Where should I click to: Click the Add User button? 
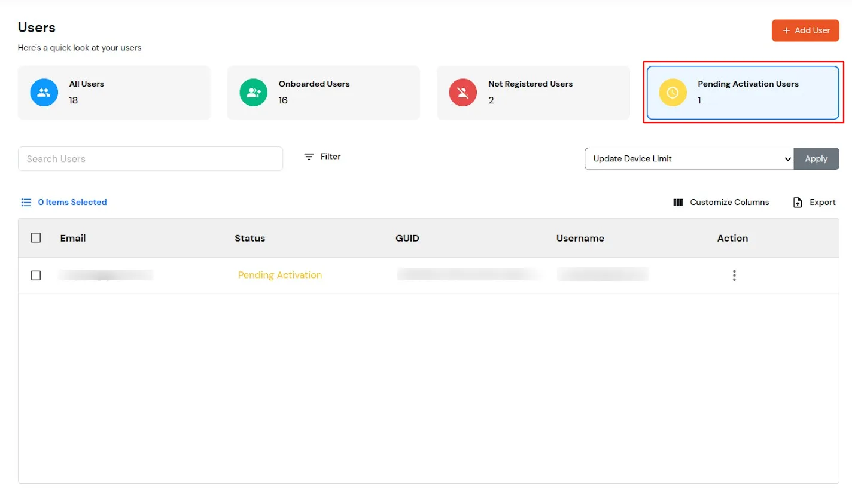[805, 30]
